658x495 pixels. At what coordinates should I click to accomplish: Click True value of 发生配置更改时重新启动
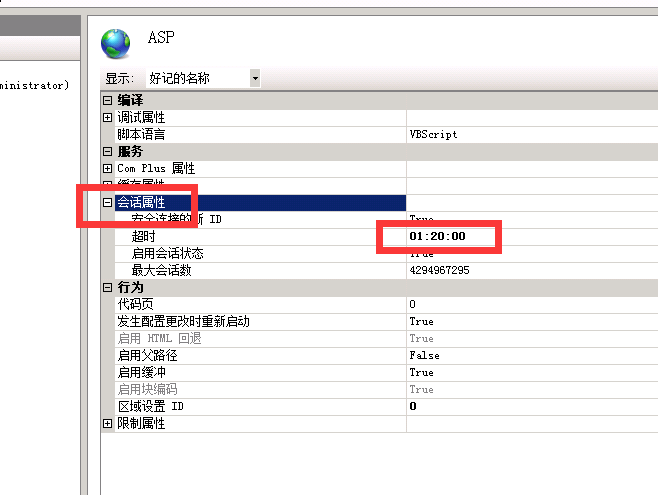pyautogui.click(x=422, y=321)
